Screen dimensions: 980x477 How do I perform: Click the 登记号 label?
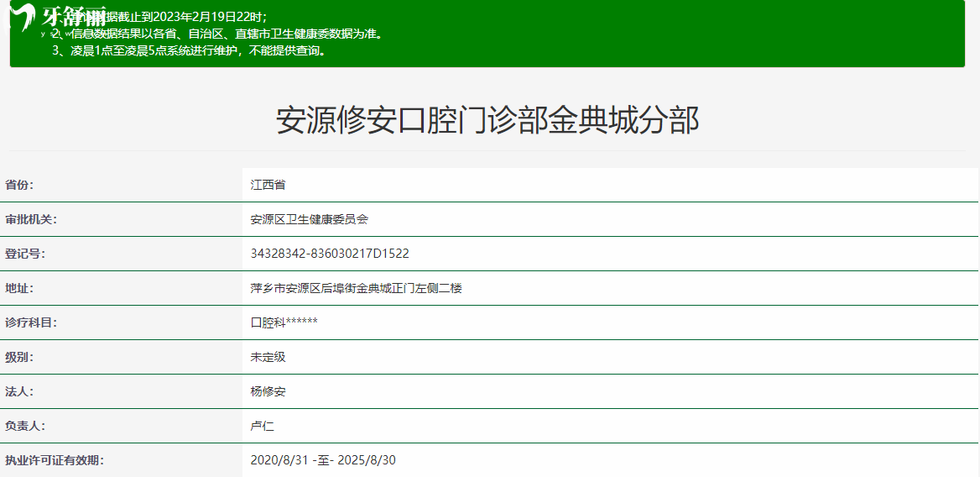[25, 254]
